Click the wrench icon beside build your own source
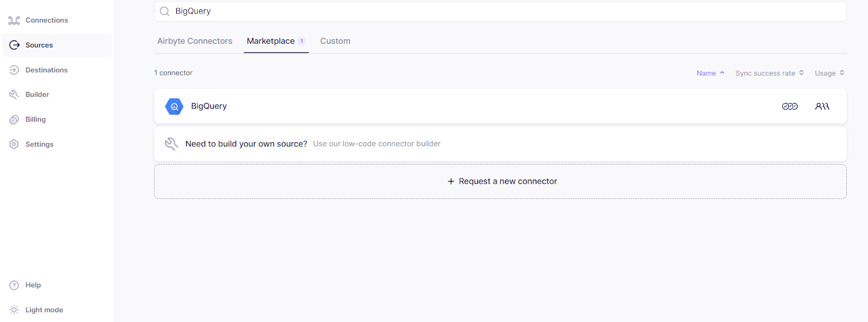Screen dimensions: 868x322 tap(171, 144)
